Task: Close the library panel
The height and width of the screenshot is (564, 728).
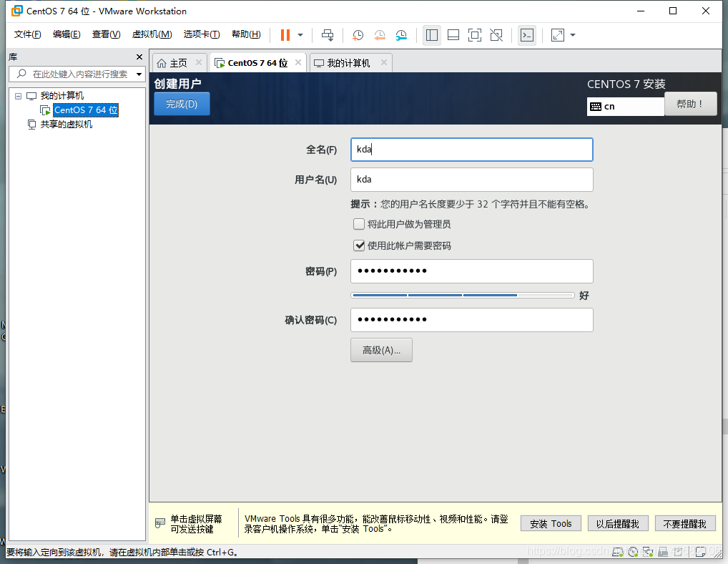Action: [139, 57]
